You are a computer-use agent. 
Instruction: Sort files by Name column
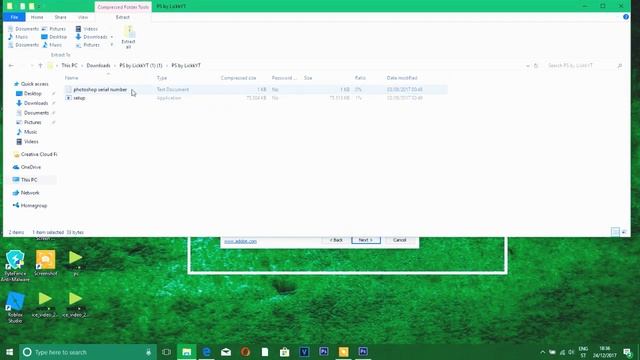71,78
